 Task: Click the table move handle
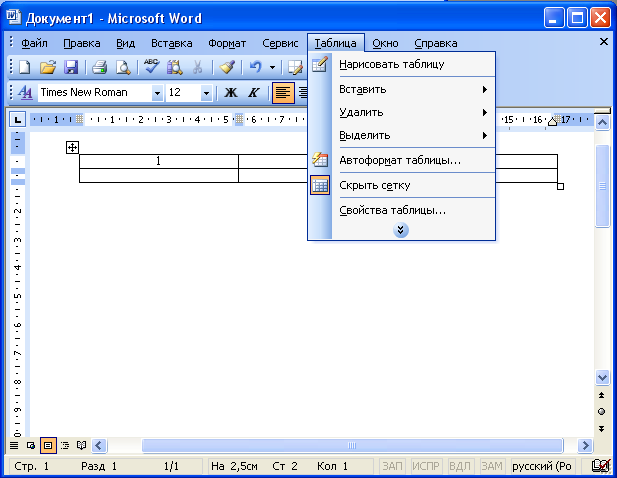[72, 148]
